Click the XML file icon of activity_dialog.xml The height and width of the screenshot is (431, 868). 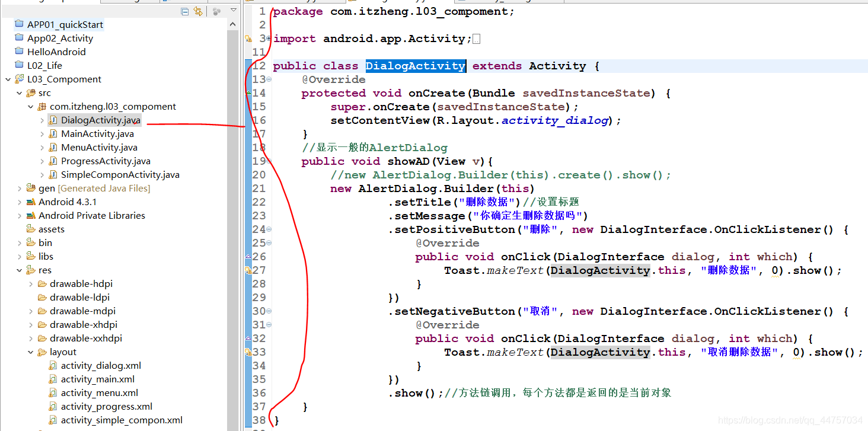tap(53, 366)
